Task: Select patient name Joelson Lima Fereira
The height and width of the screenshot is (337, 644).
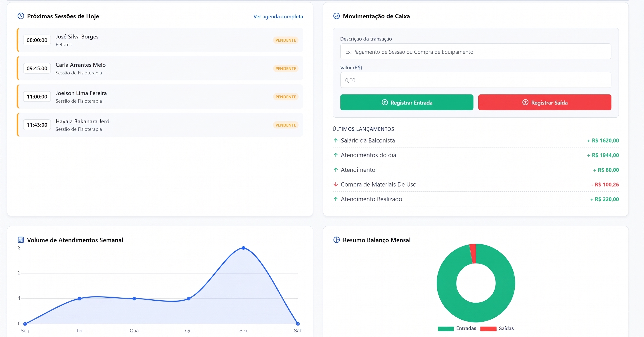Action: tap(81, 93)
